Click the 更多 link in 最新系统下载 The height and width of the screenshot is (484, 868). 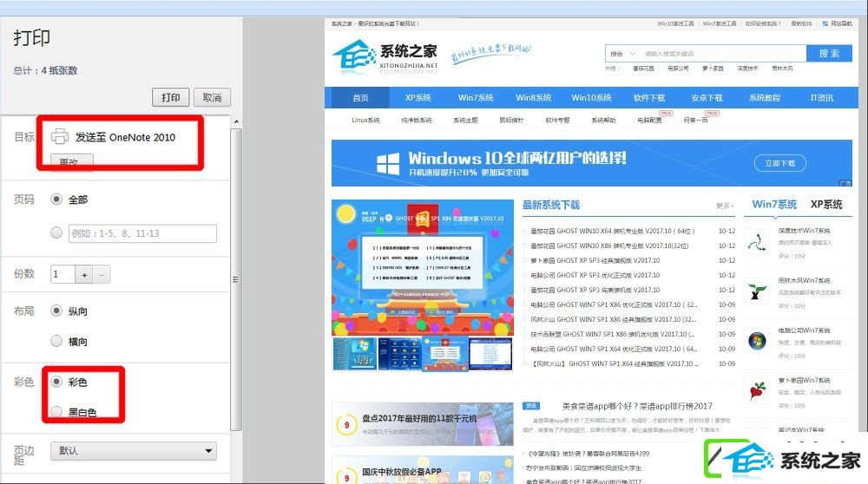tap(725, 206)
